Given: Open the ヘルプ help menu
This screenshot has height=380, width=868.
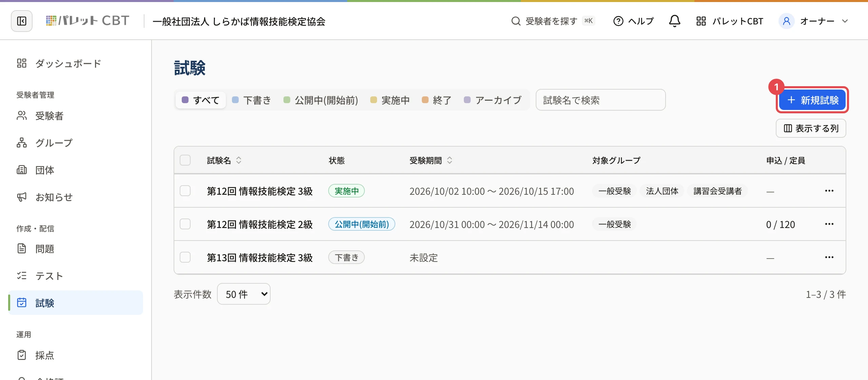Looking at the screenshot, I should 633,21.
